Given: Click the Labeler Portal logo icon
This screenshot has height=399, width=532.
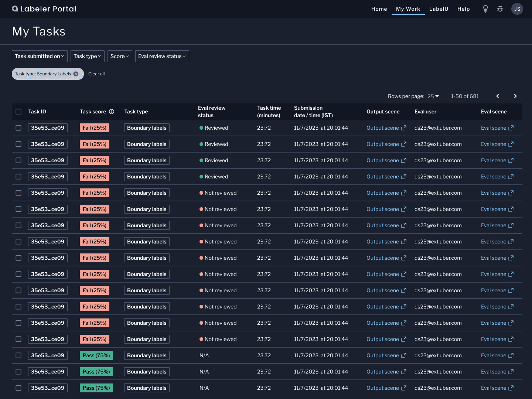Looking at the screenshot, I should tap(15, 8).
